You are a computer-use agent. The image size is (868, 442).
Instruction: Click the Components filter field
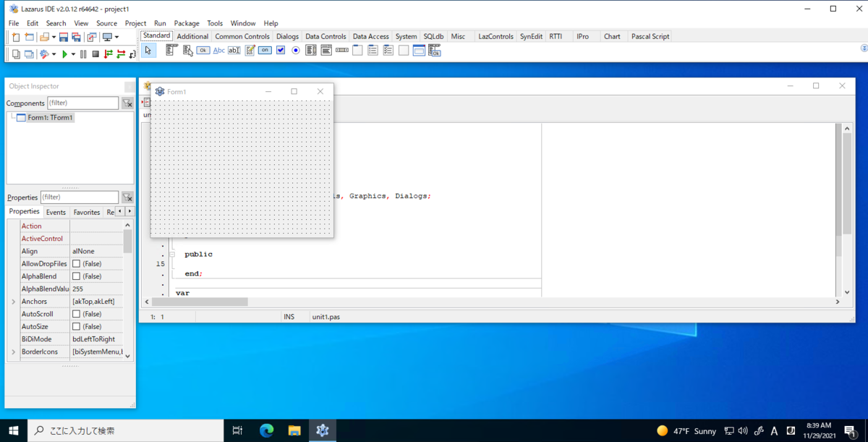point(83,103)
